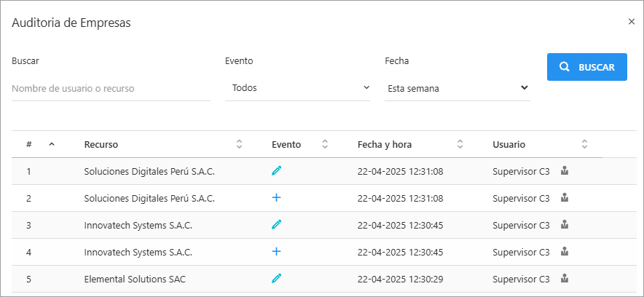Click the user icon beside Supervisor C3 in row 3
This screenshot has height=297, width=644.
(x=564, y=225)
